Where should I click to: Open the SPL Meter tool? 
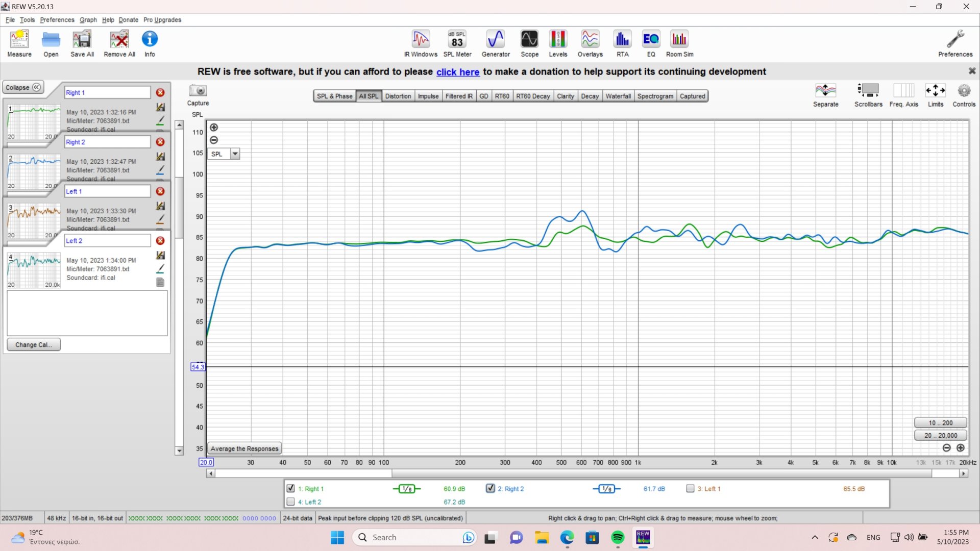(457, 43)
